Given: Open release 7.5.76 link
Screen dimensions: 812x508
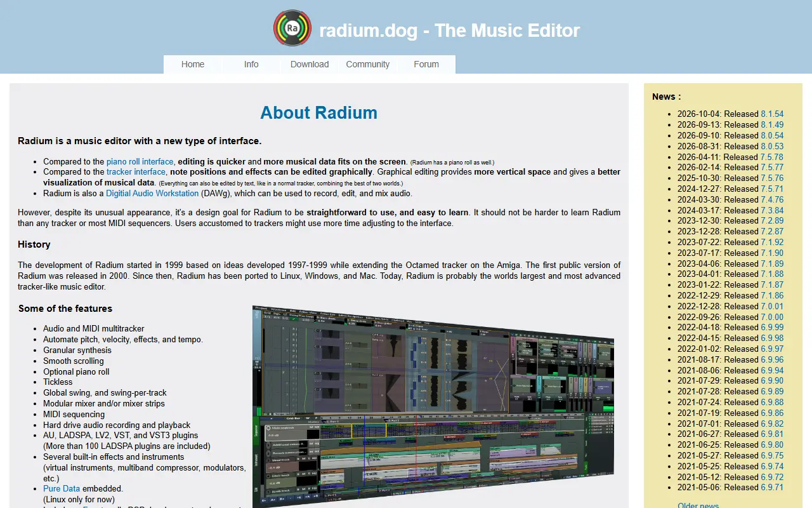Looking at the screenshot, I should (772, 178).
